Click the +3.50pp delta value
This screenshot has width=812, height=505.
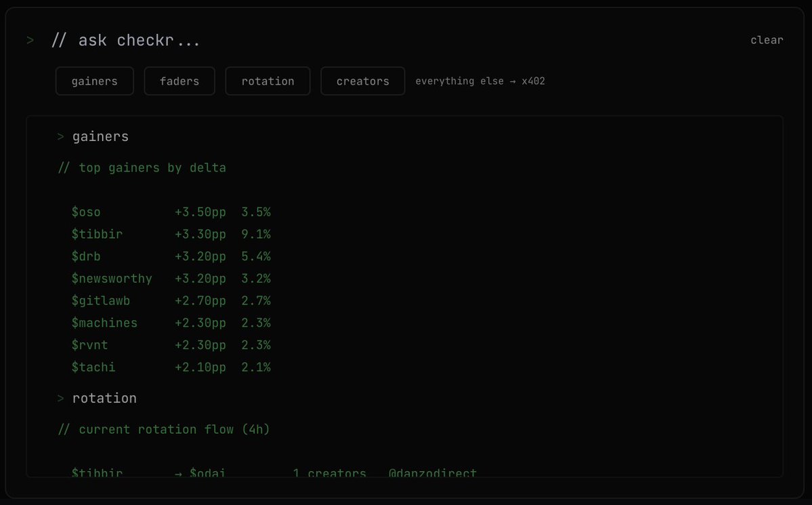point(200,212)
